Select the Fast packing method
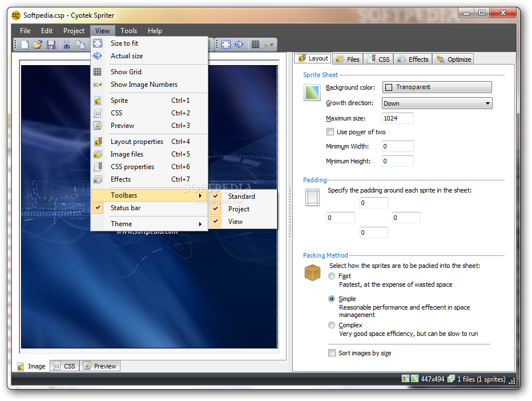This screenshot has width=532, height=401. tap(332, 276)
